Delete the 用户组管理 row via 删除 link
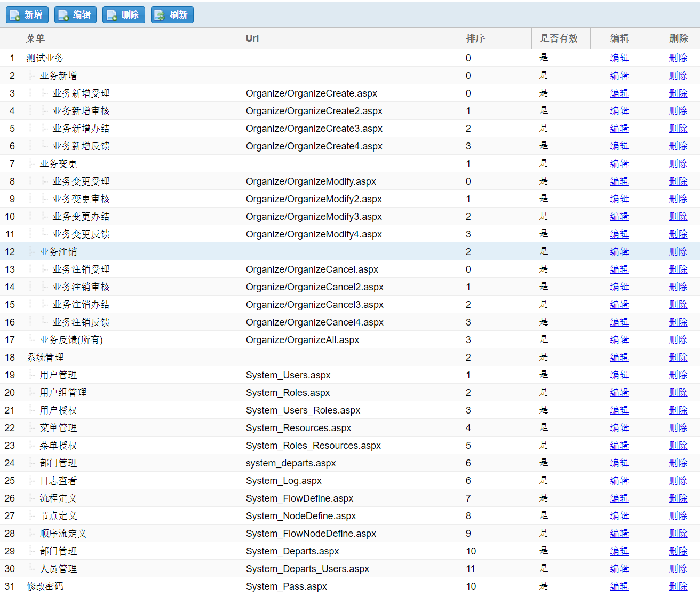 coord(678,393)
